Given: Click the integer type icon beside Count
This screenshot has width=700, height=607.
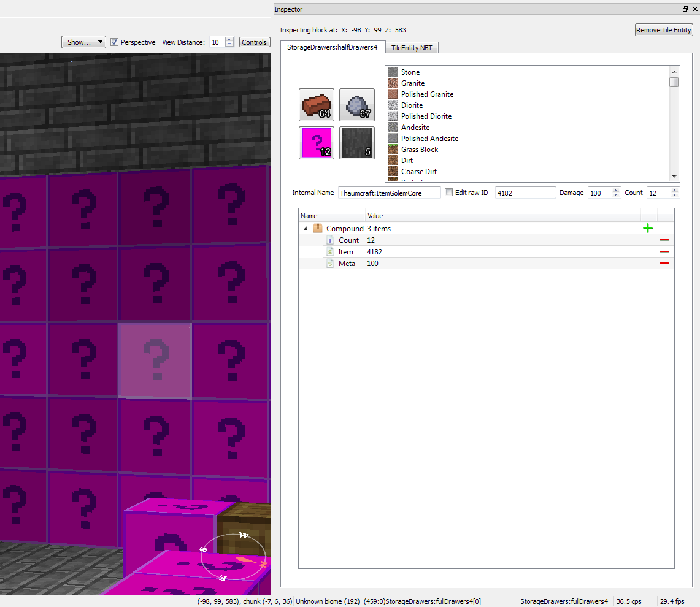Looking at the screenshot, I should 330,240.
